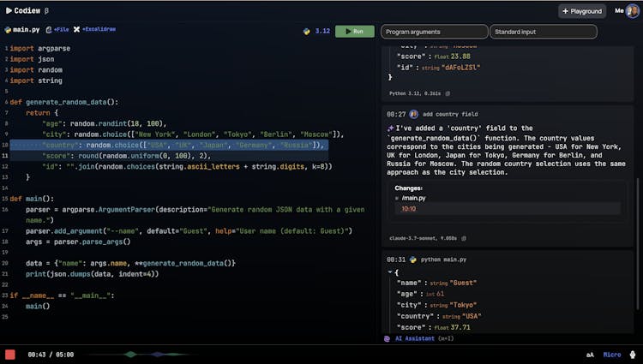Click the 00:43 / 05:00 timer
The height and width of the screenshot is (364, 643).
[x=51, y=355]
